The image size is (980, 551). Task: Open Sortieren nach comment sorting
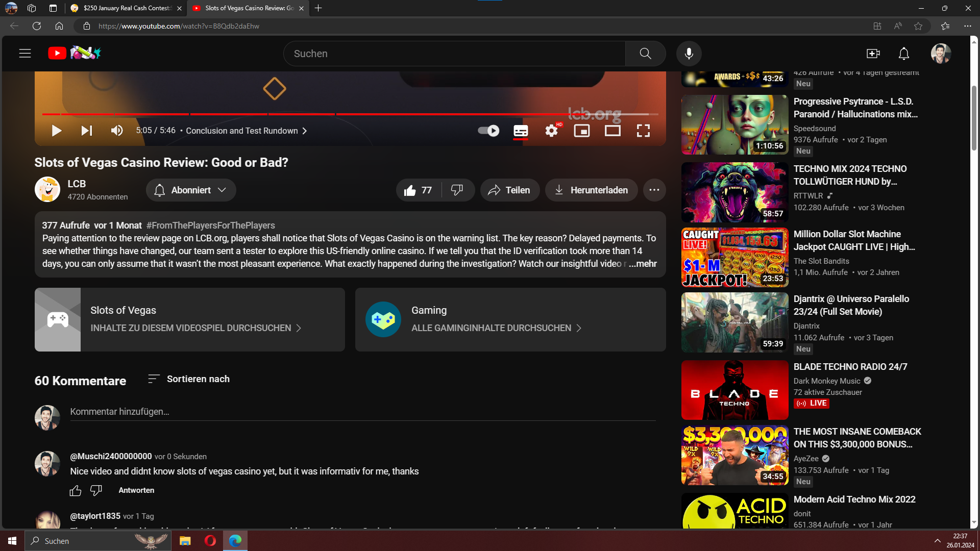click(188, 379)
